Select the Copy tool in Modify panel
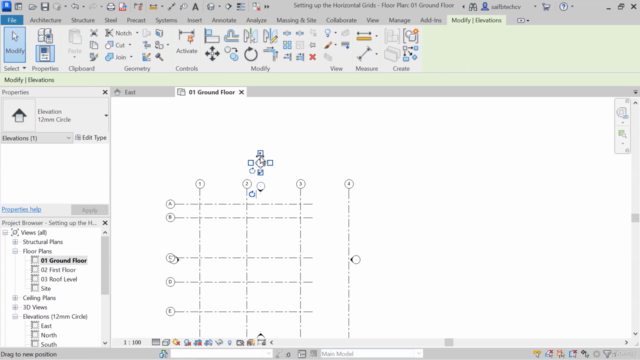 (231, 54)
